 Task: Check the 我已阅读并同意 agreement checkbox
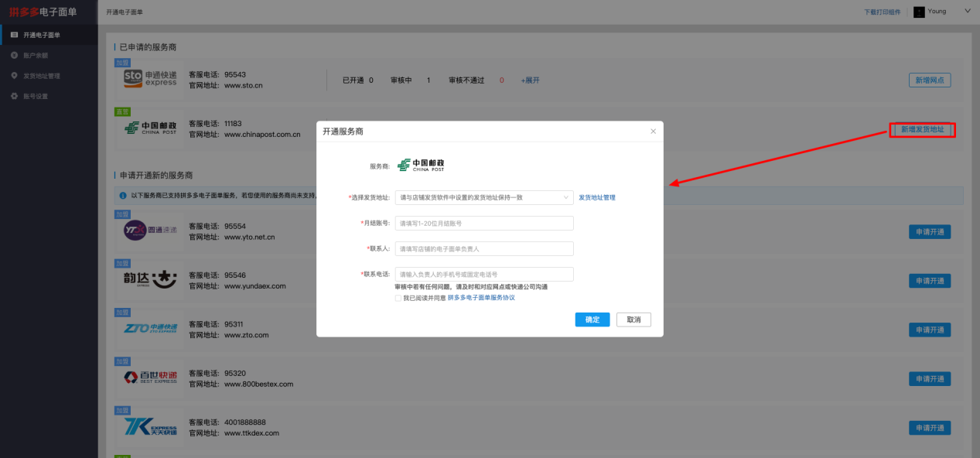[398, 298]
